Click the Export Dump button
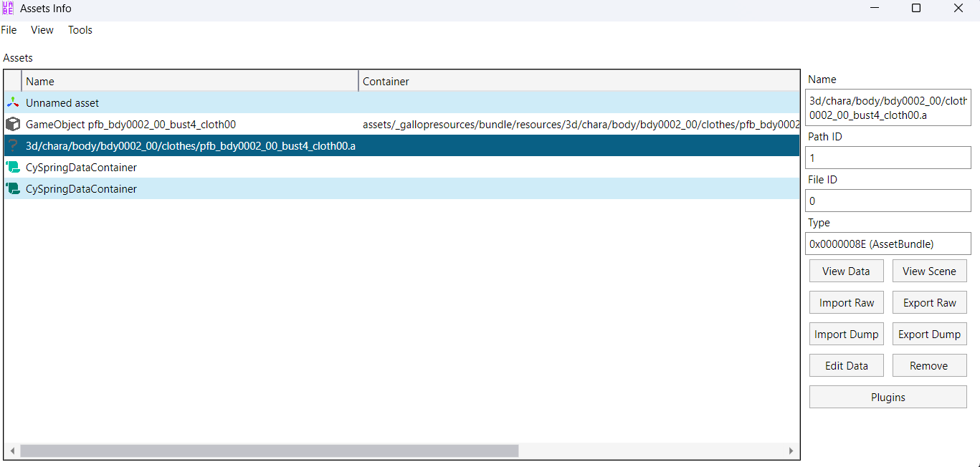 point(929,334)
